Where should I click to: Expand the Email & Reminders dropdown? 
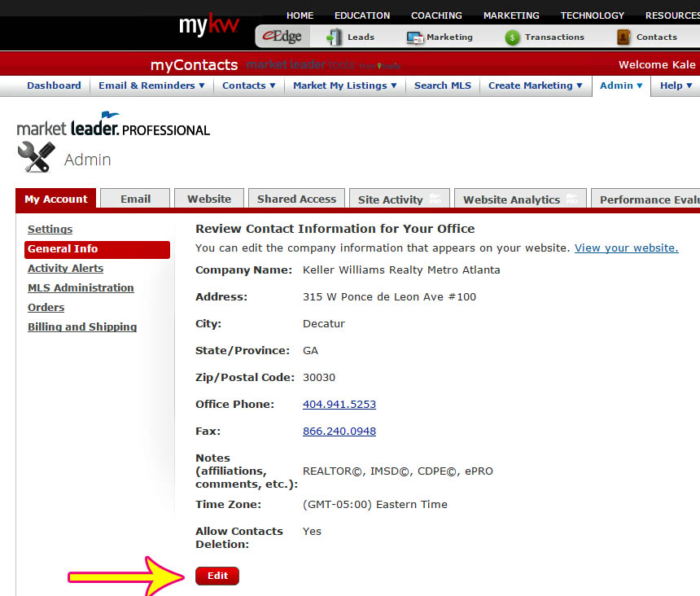click(x=151, y=85)
